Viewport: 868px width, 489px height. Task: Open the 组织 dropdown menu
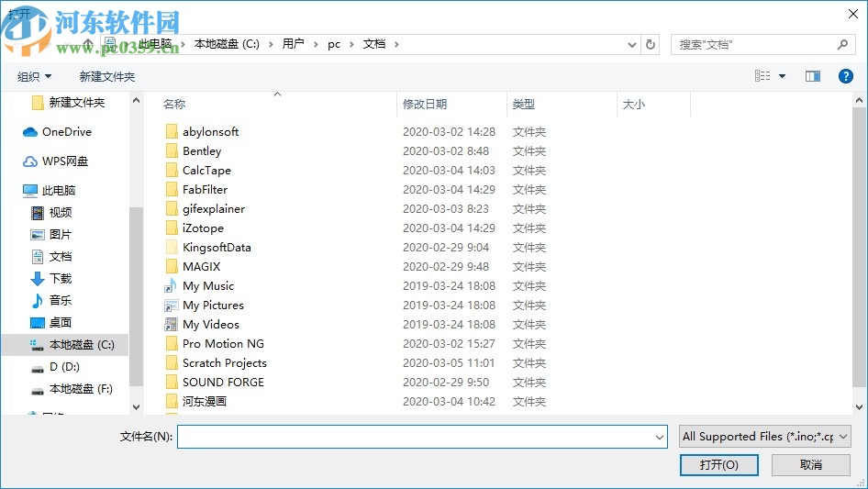pyautogui.click(x=34, y=76)
